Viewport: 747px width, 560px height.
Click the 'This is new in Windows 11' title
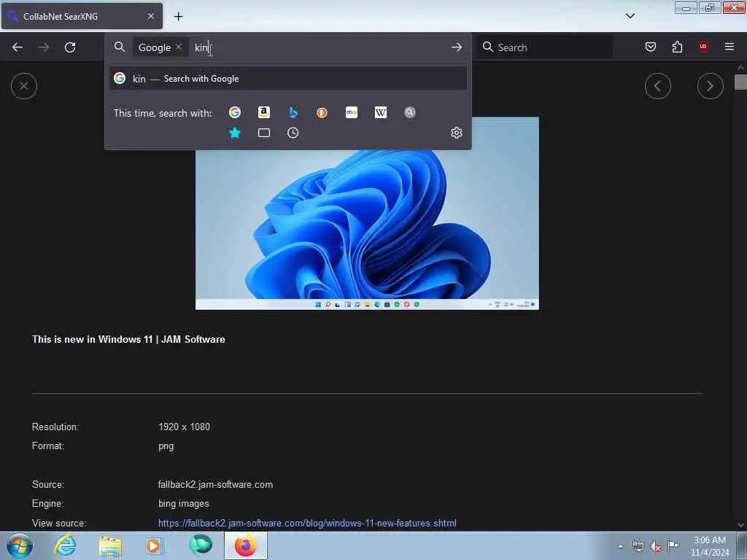(128, 340)
